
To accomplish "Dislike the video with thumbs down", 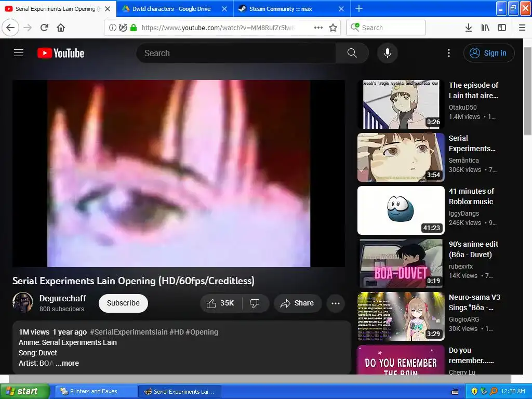I will (x=255, y=303).
